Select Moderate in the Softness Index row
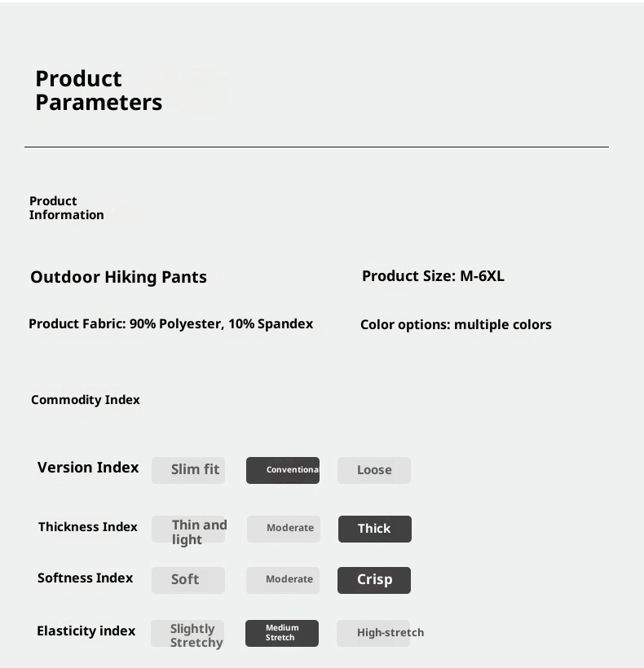 283,580
